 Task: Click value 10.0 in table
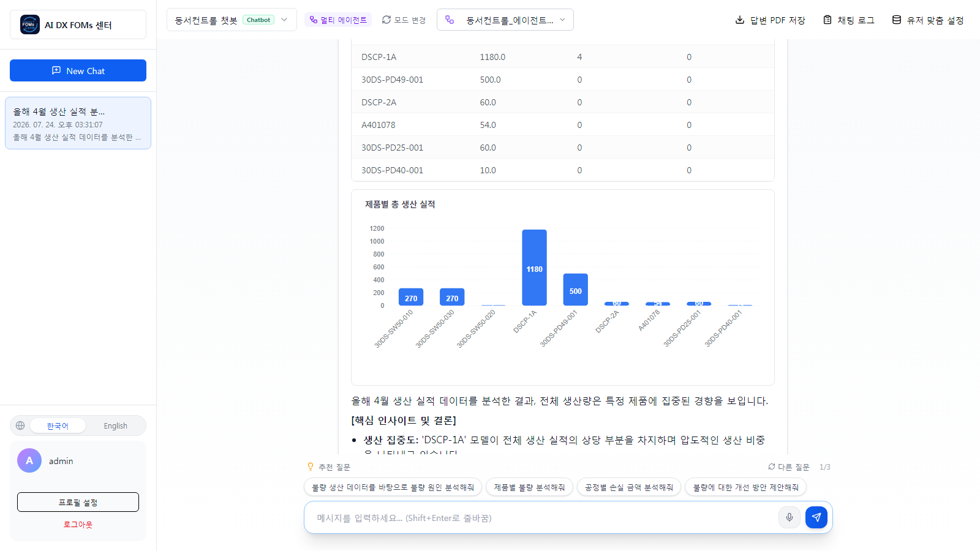pyautogui.click(x=488, y=170)
